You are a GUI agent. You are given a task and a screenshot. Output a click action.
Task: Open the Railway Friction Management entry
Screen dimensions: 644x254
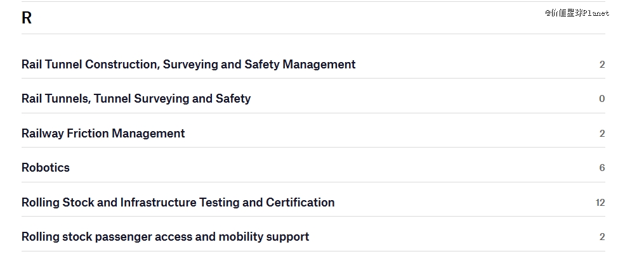(103, 134)
